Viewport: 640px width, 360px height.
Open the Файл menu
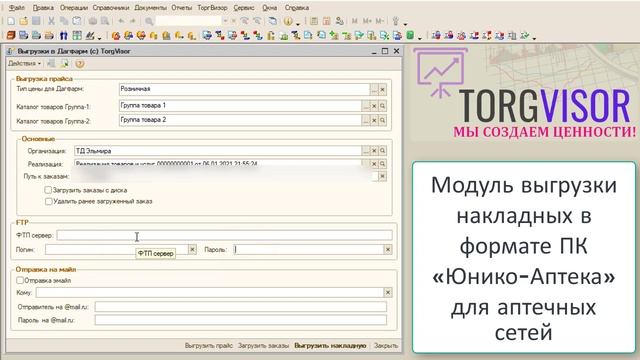click(17, 8)
